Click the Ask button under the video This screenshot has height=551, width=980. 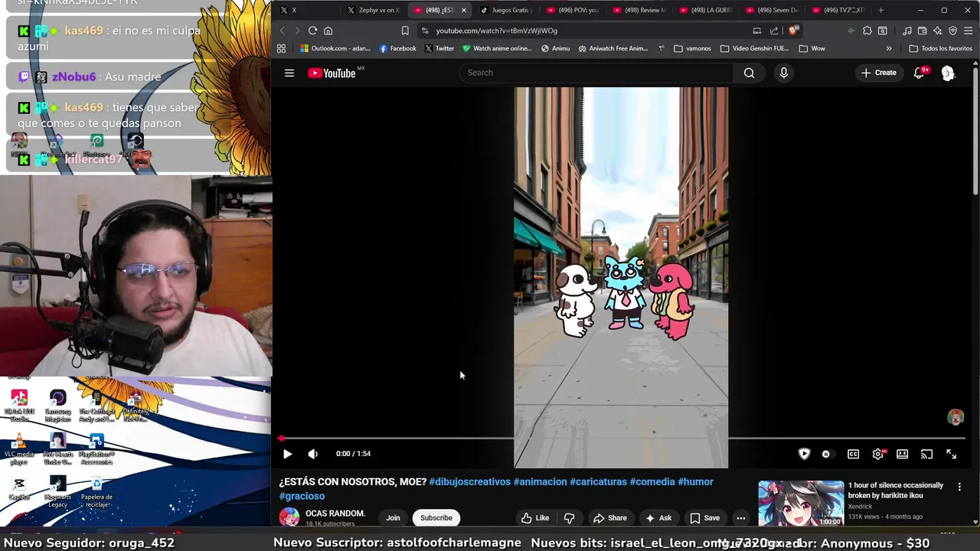click(x=658, y=518)
